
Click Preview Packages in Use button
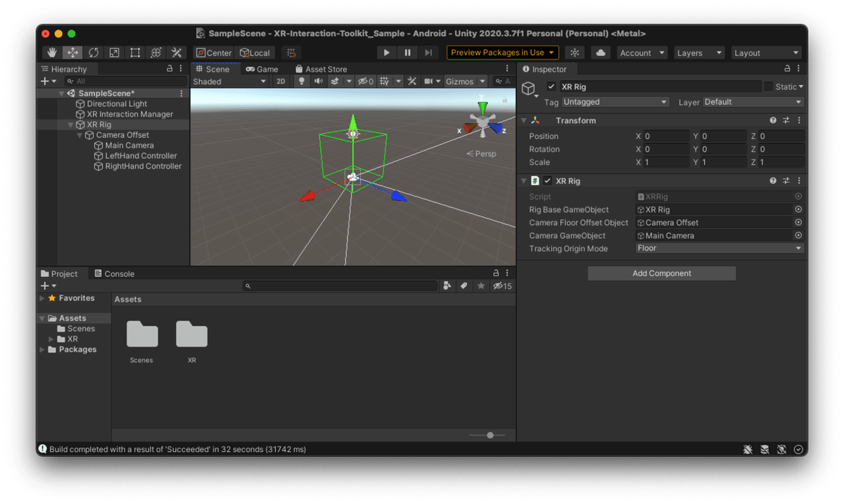pos(502,53)
